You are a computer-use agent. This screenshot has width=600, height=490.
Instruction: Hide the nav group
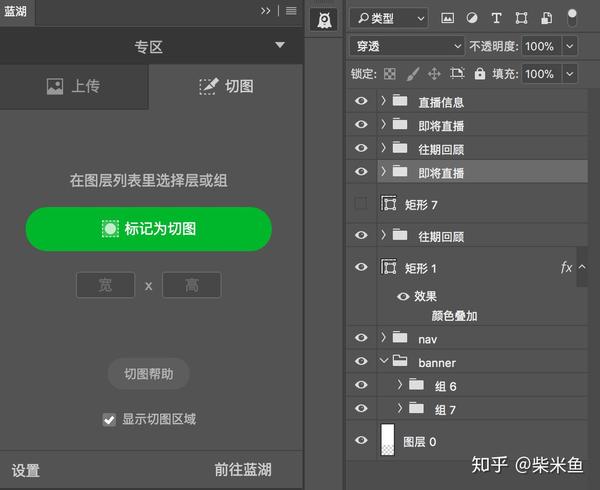tap(361, 337)
